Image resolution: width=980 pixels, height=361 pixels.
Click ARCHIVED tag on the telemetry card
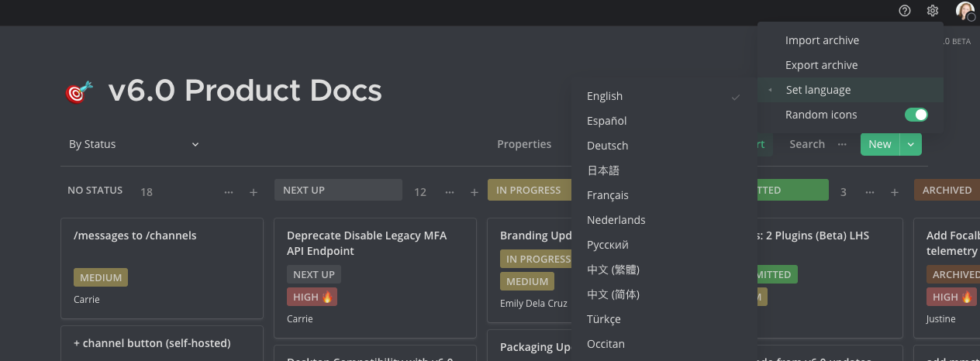(x=954, y=274)
